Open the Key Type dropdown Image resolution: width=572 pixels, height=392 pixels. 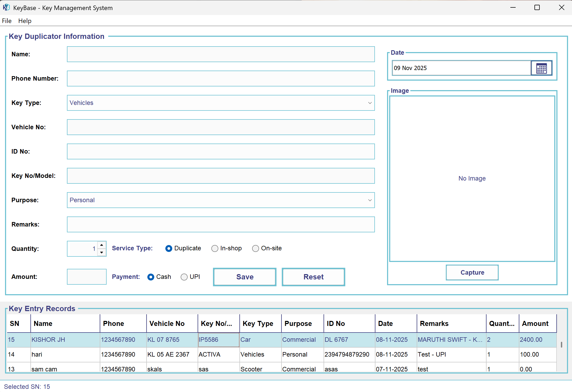pos(369,103)
